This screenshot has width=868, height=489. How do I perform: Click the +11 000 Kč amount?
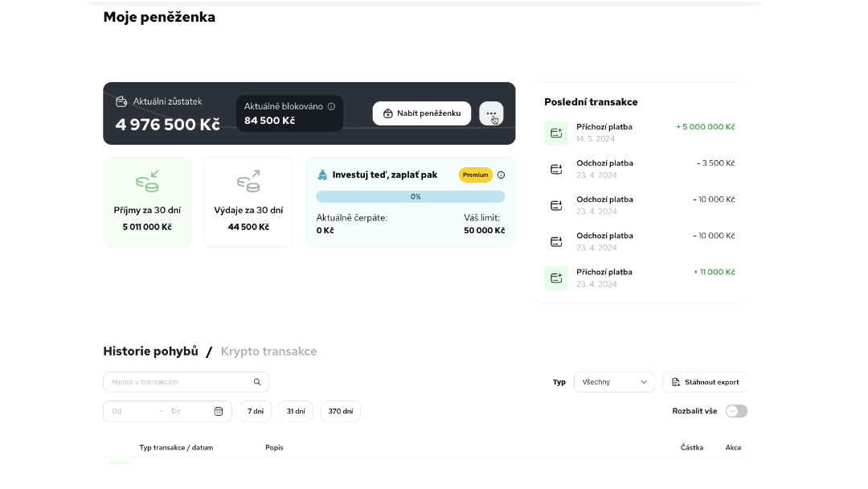point(714,272)
